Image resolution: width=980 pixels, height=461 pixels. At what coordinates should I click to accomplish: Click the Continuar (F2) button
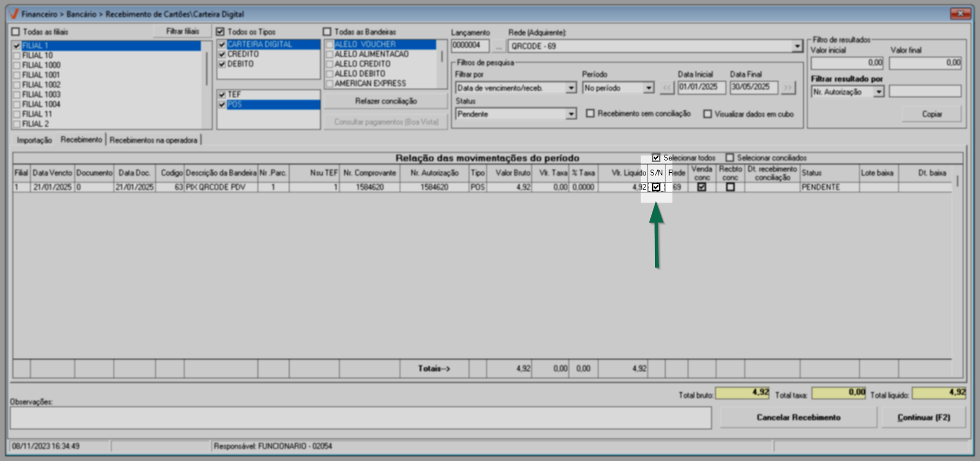(923, 418)
